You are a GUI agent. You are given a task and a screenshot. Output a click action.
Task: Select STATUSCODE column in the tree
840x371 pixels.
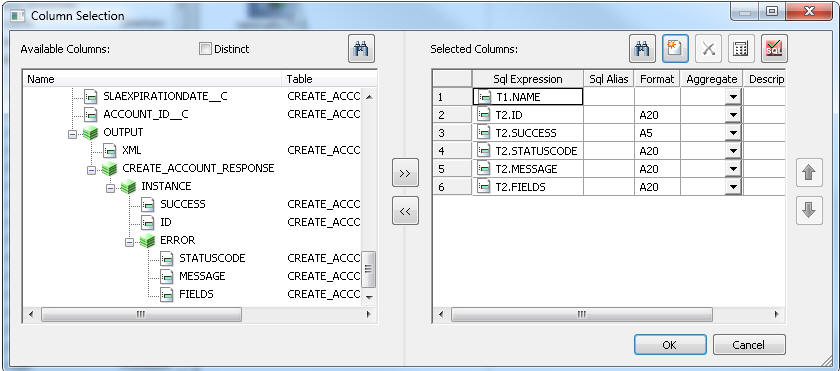(x=212, y=258)
